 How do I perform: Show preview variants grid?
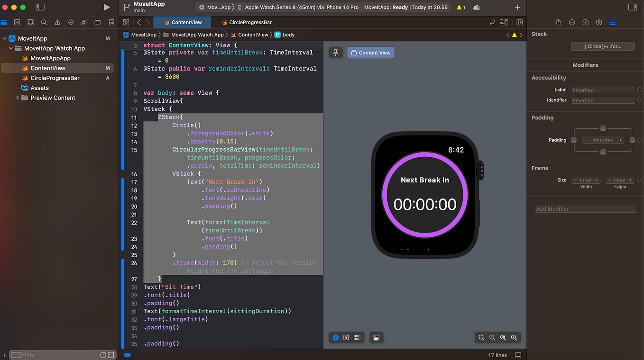click(x=357, y=337)
